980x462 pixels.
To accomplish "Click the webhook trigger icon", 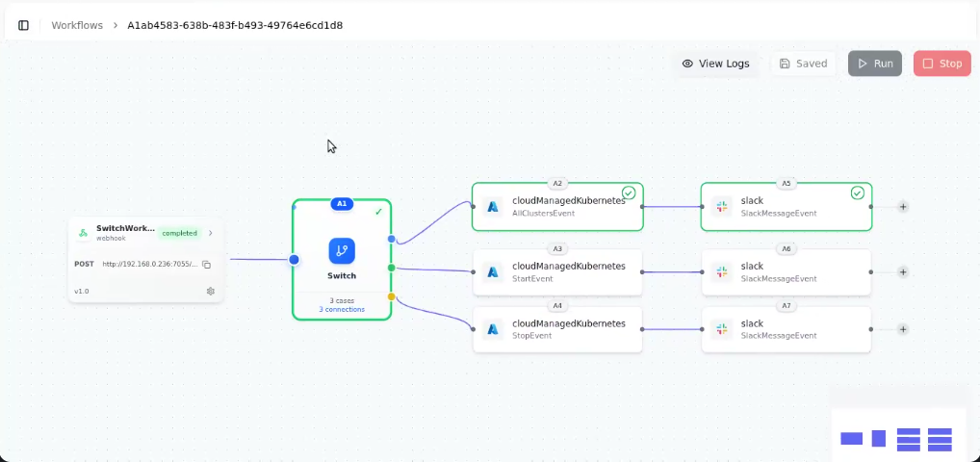I will [x=83, y=233].
